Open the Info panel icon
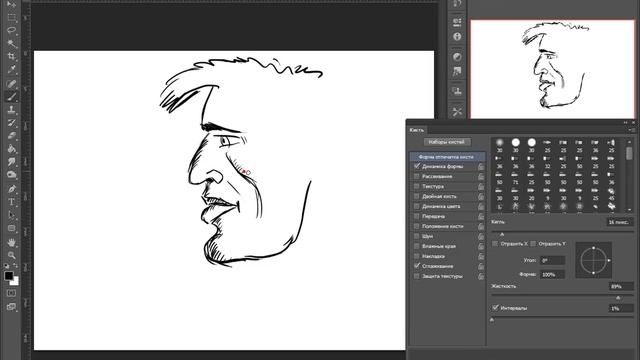The width and height of the screenshot is (640, 360). pos(457,37)
